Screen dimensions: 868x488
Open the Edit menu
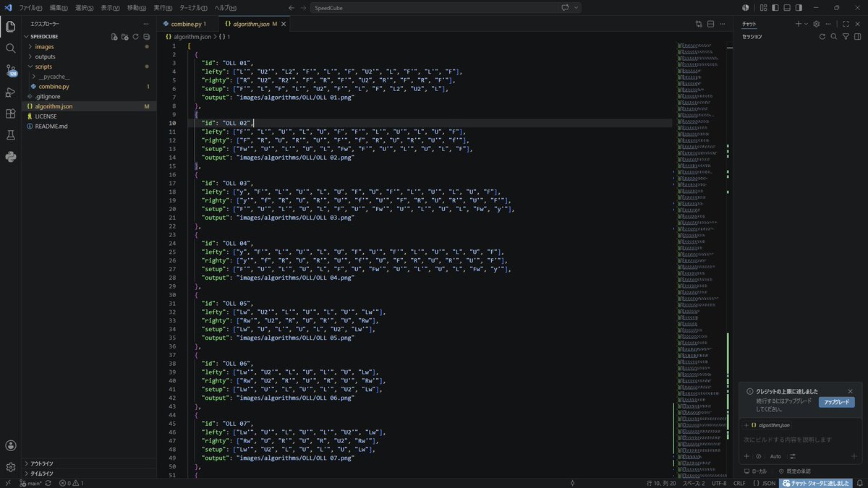(x=59, y=7)
